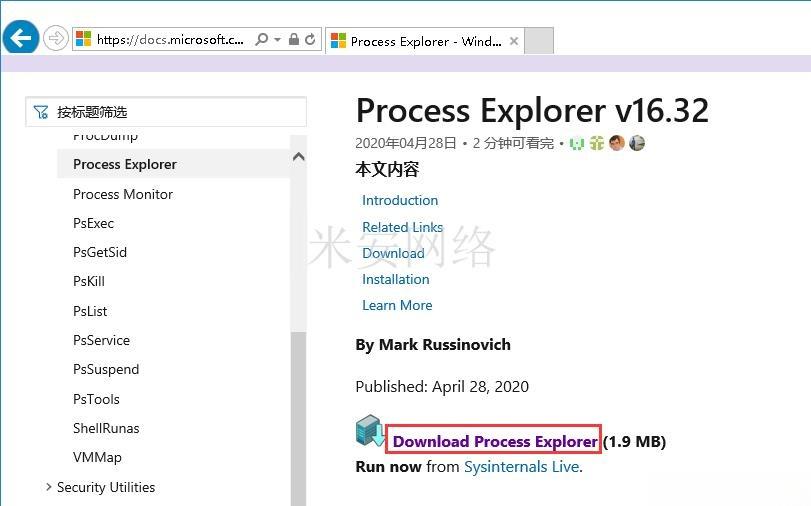Screen dimensions: 811x506
Task: Jump to the Introduction section link
Action: pyautogui.click(x=400, y=200)
